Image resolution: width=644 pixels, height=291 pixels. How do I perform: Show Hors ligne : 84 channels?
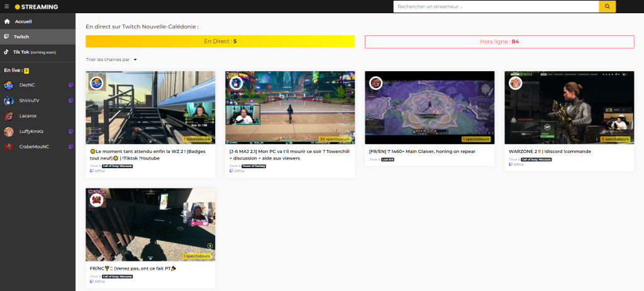499,42
